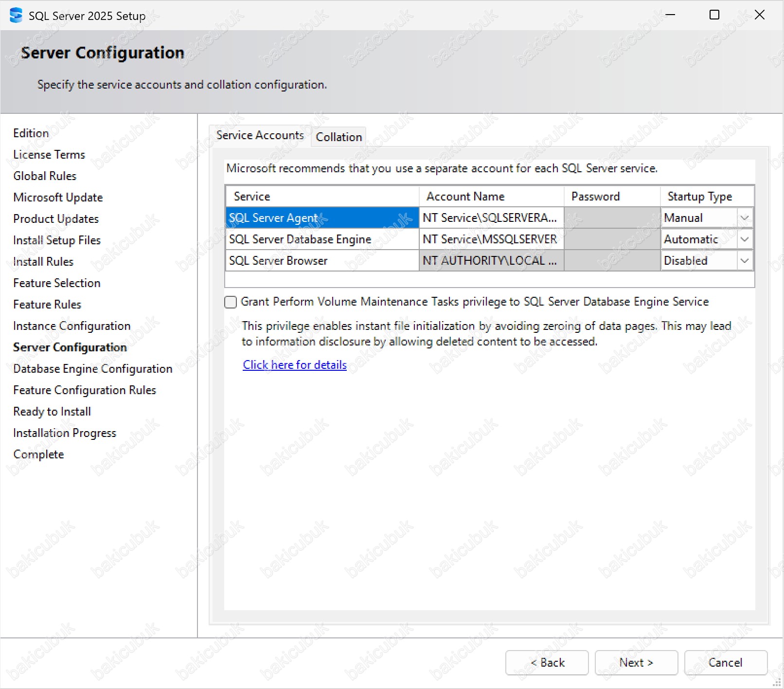Click the Account Name column header
The width and height of the screenshot is (784, 689).
491,197
